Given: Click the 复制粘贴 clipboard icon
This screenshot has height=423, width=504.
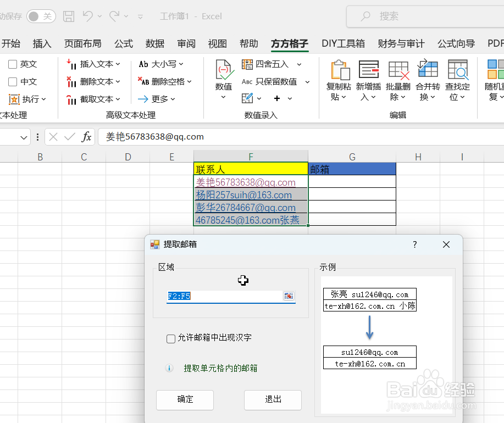Looking at the screenshot, I should (340, 70).
